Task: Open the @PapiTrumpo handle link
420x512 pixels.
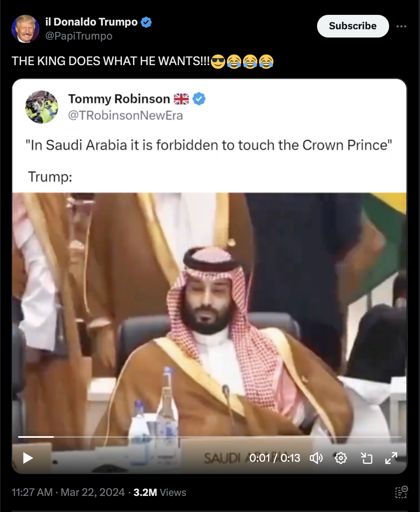Action: pos(79,36)
